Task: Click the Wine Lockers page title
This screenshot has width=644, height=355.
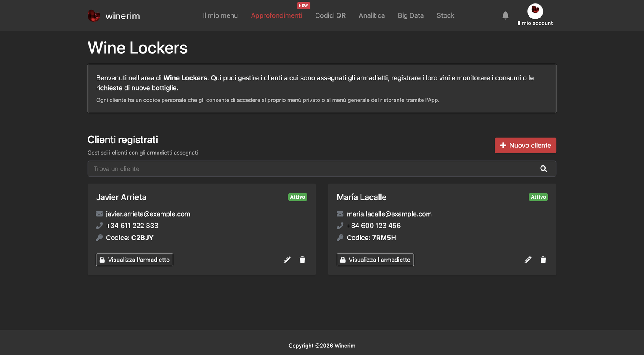Action: 137,48
